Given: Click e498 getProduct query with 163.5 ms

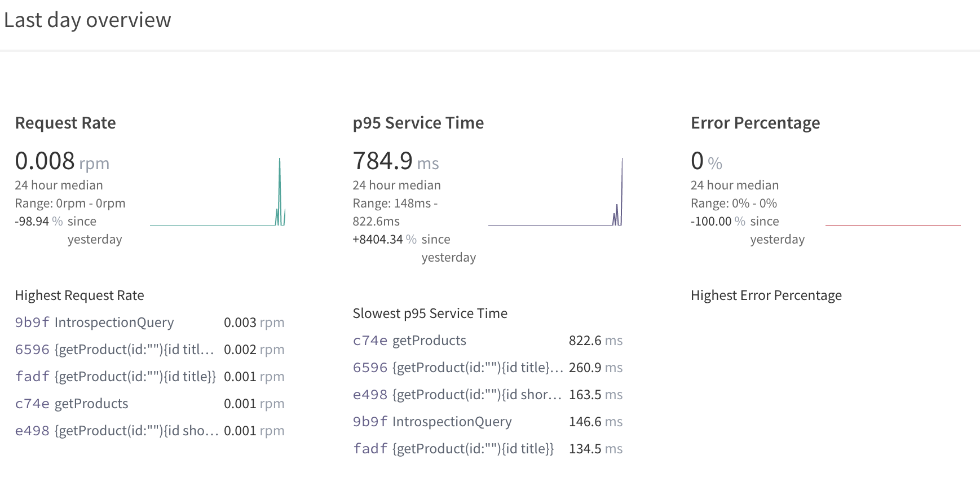Looking at the screenshot, I should coord(457,395).
